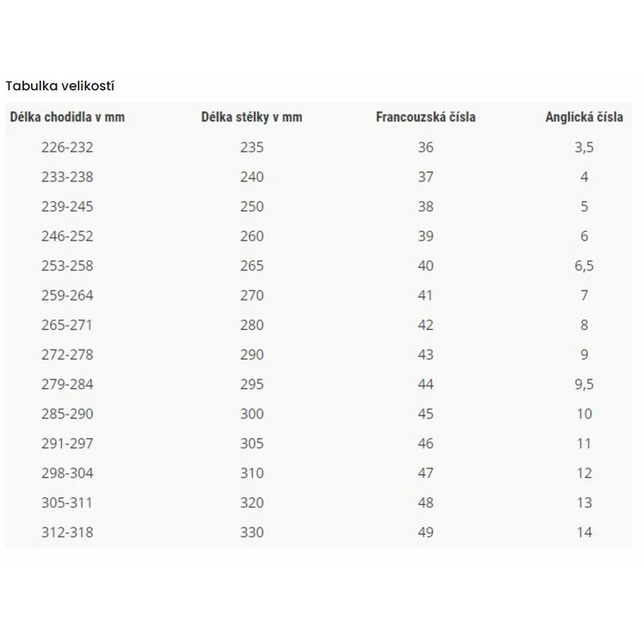Click the foot length cell '246-252'
The image size is (644, 644).
(x=67, y=236)
